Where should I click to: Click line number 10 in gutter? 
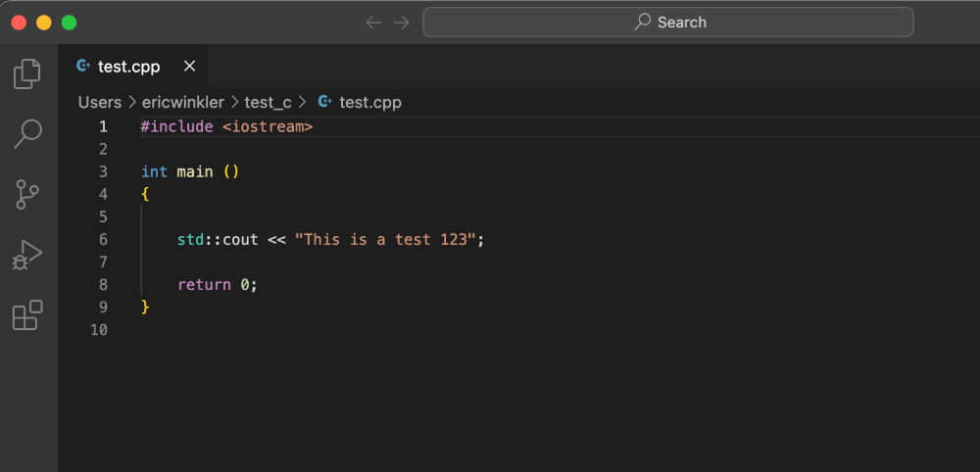tap(99, 329)
